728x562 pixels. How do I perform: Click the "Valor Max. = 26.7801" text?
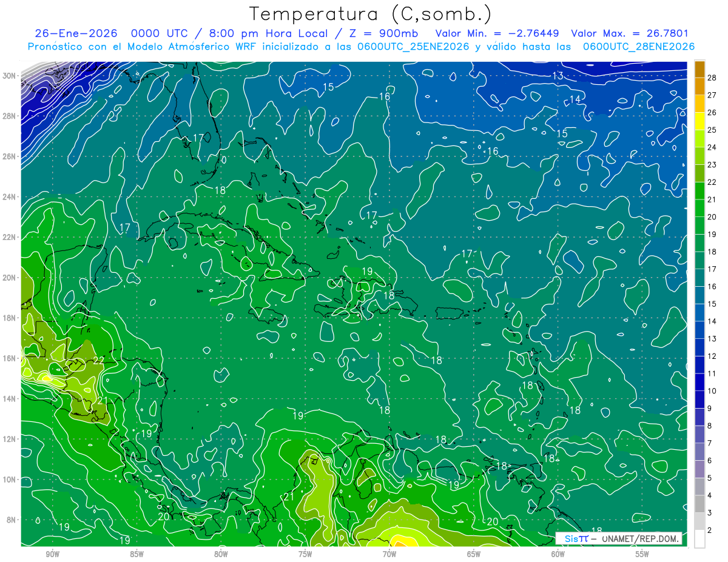click(x=630, y=33)
